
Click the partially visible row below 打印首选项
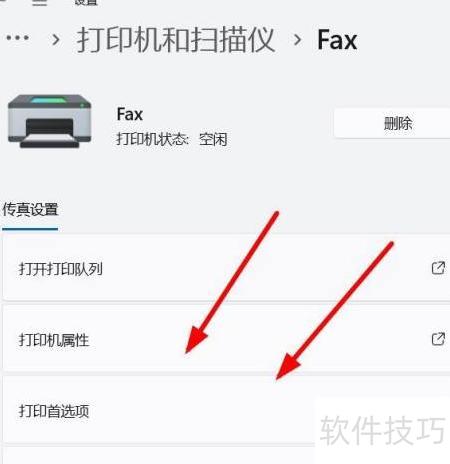click(x=226, y=456)
